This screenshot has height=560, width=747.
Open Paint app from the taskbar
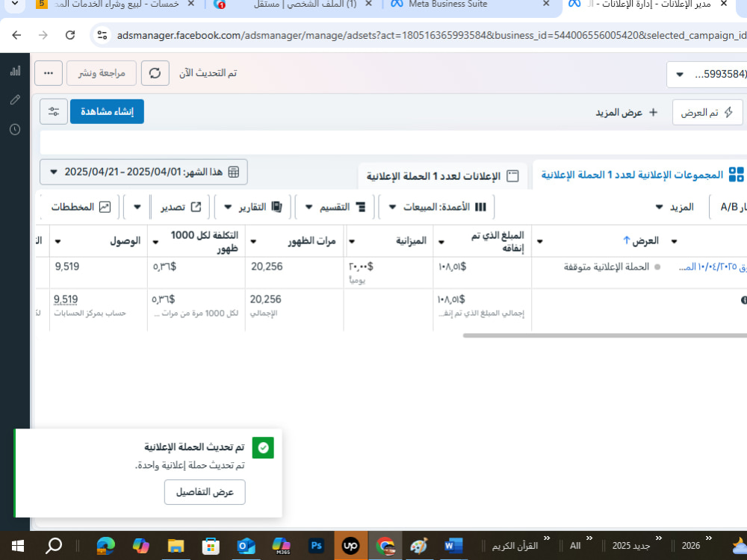[x=419, y=546]
